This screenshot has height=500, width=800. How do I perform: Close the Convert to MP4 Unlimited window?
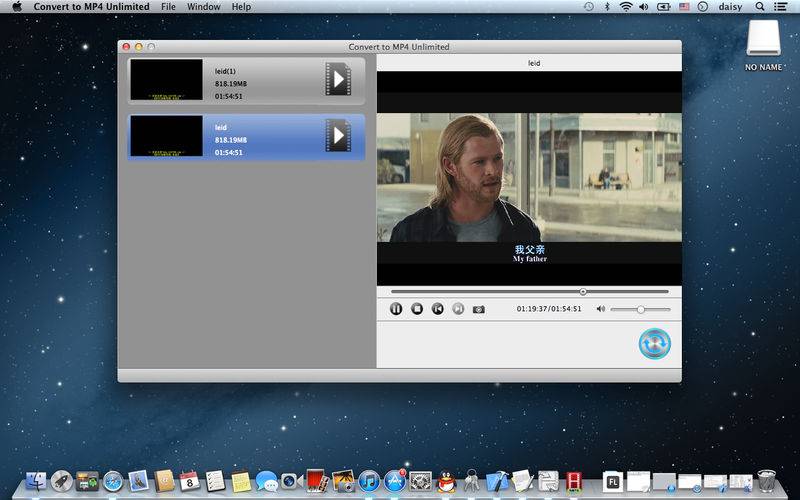[126, 46]
